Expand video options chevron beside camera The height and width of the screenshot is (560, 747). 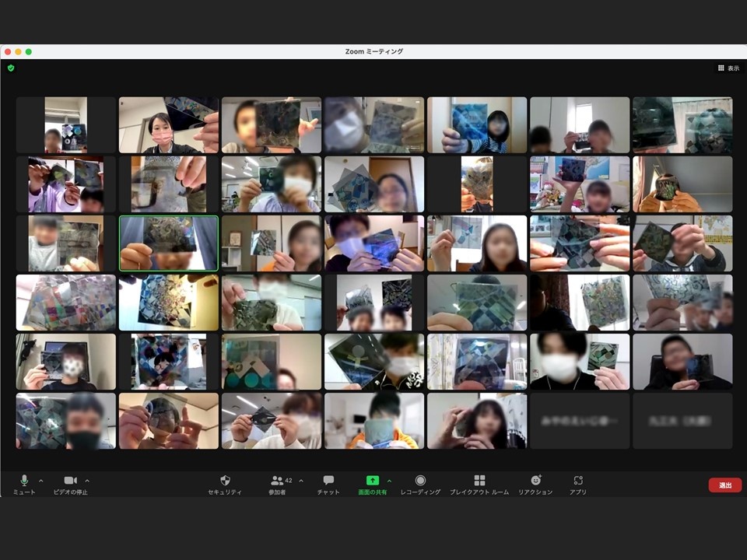click(87, 481)
